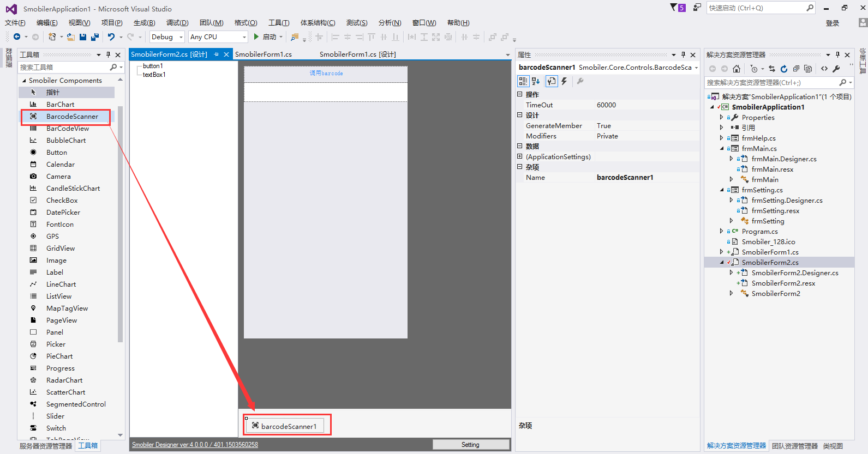Click the Smobiler Designer version link
This screenshot has height=454, width=868.
point(195,445)
